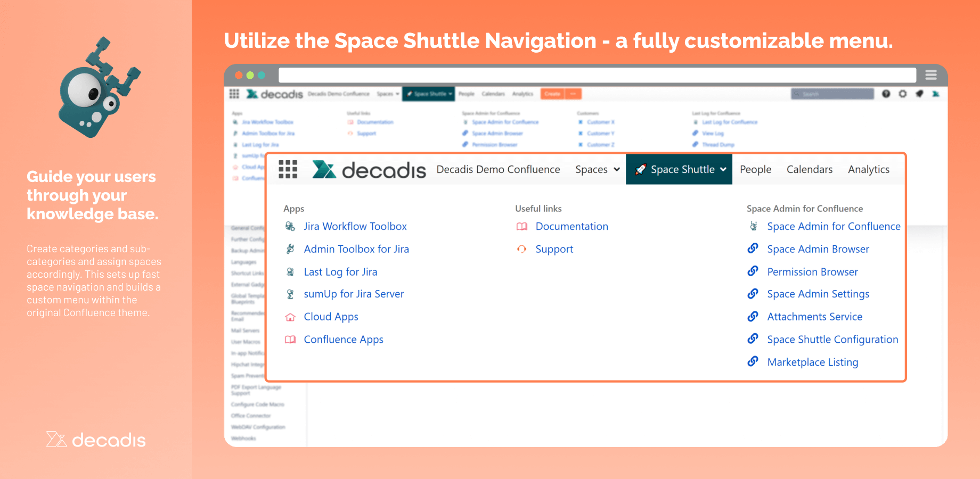The width and height of the screenshot is (980, 479).
Task: Click the decadis profile icon at toolbar right
Action: pyautogui.click(x=936, y=94)
